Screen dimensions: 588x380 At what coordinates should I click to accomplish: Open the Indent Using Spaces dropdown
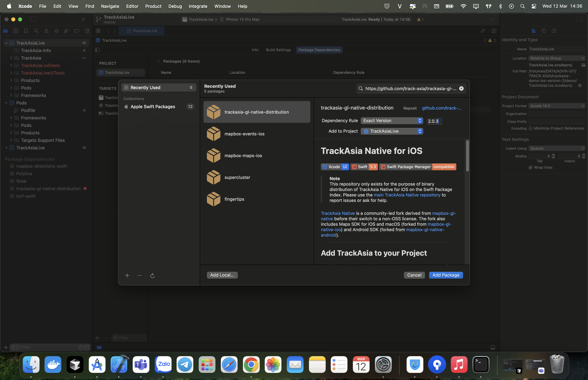point(557,148)
